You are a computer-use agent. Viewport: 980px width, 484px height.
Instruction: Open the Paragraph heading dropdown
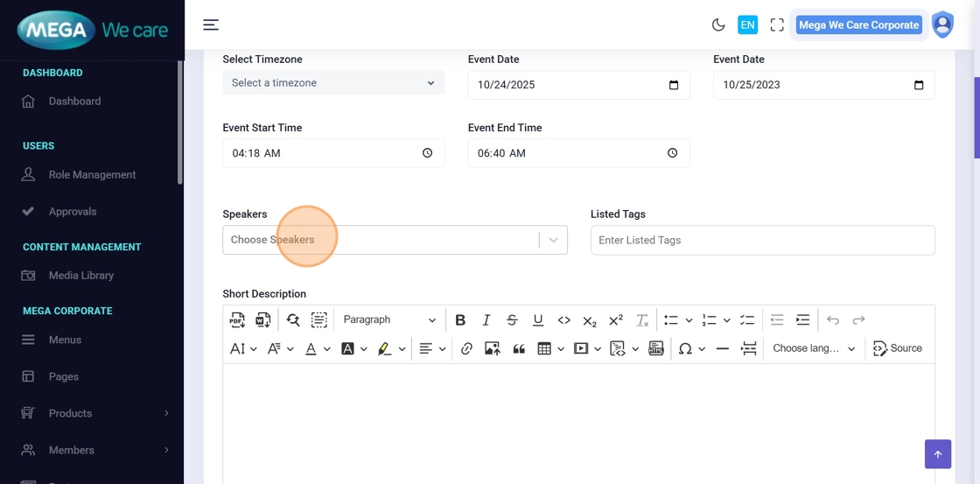(x=388, y=320)
